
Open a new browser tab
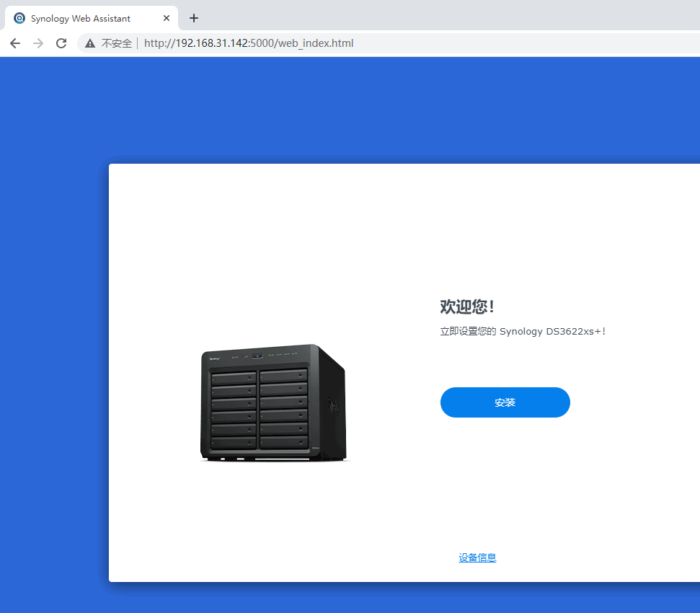(x=194, y=18)
